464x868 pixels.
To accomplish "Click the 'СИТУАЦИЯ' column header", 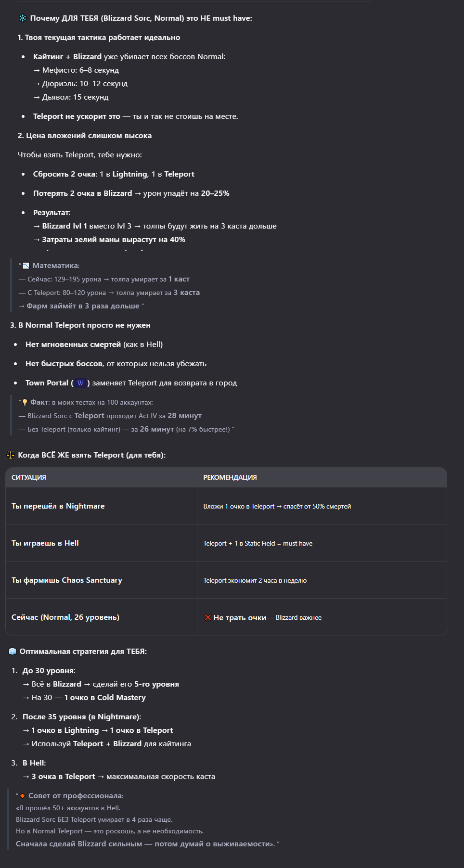I will [29, 477].
